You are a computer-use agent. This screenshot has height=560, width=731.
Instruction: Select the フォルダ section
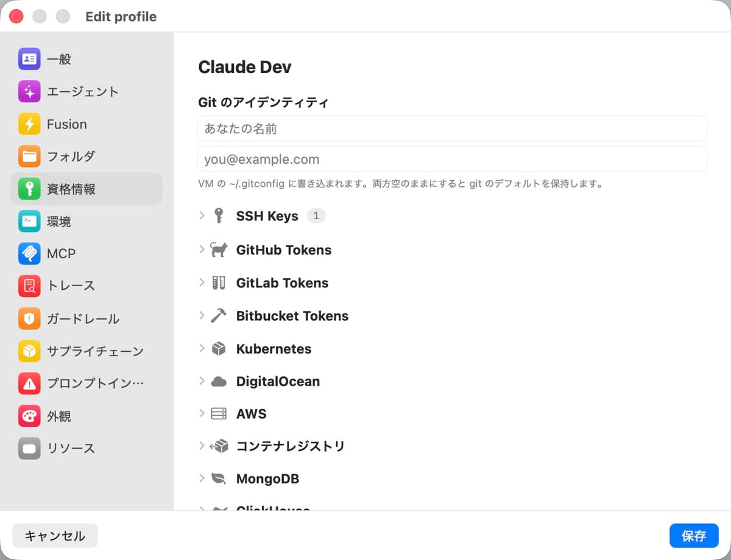[x=87, y=156]
